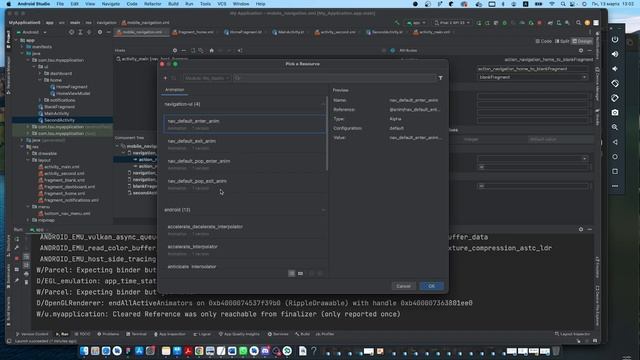This screenshot has height=360, width=640.
Task: Select nav_default_pop_exit_anim resource
Action: click(x=244, y=184)
